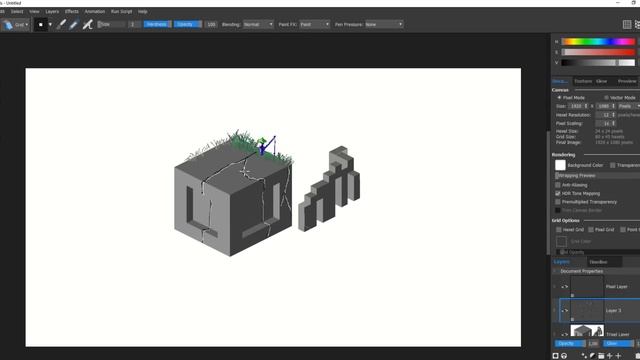The height and width of the screenshot is (360, 640).
Task: Switch to the Toolsets tab
Action: (x=583, y=81)
